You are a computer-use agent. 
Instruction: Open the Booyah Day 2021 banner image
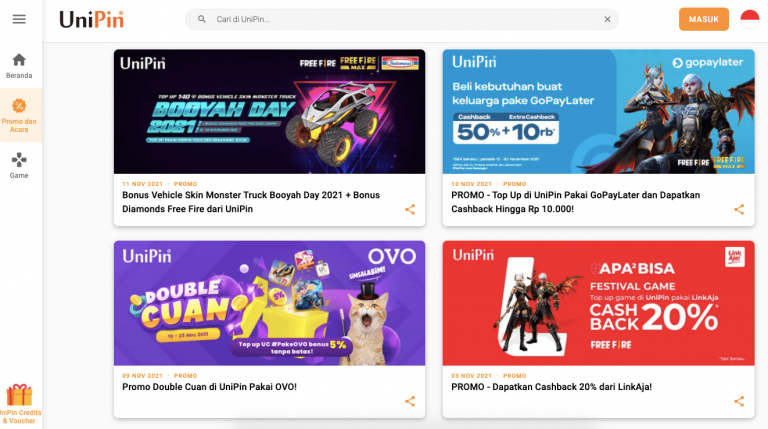[x=269, y=112]
